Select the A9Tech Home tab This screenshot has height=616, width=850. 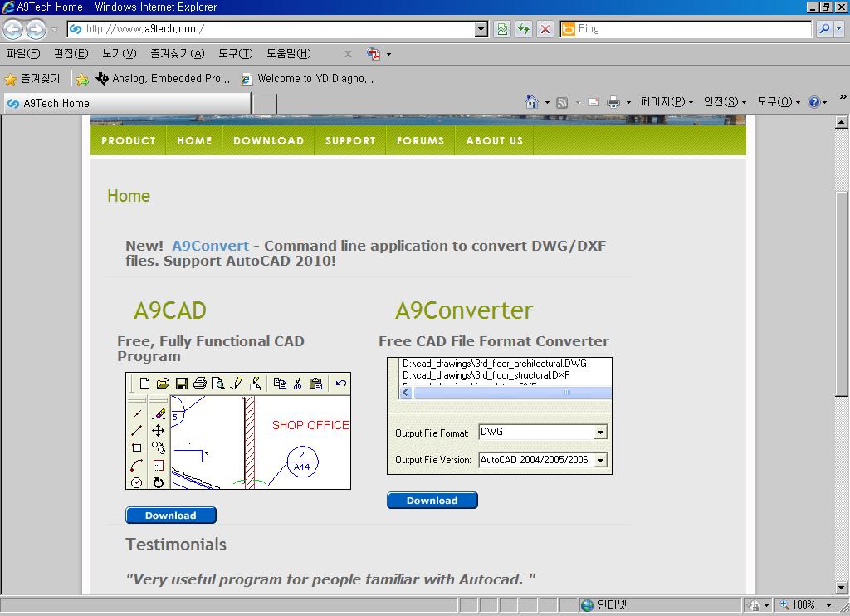click(127, 103)
